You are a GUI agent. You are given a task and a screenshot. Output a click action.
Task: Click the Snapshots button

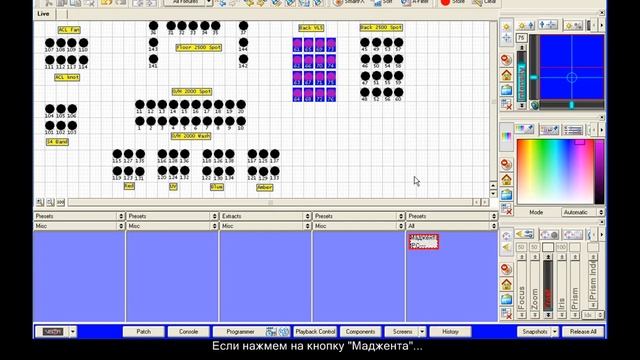point(534,332)
